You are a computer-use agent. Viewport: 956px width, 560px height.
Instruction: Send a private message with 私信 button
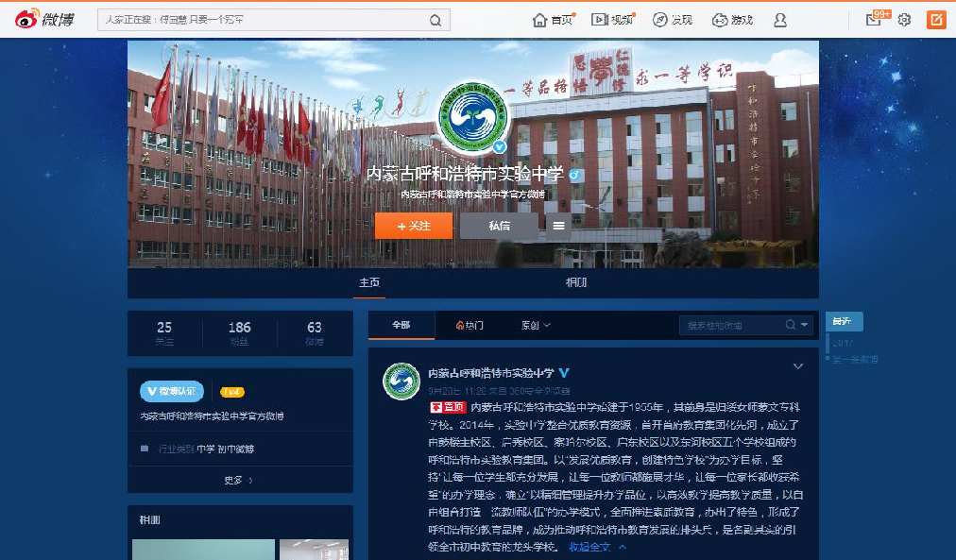point(499,226)
